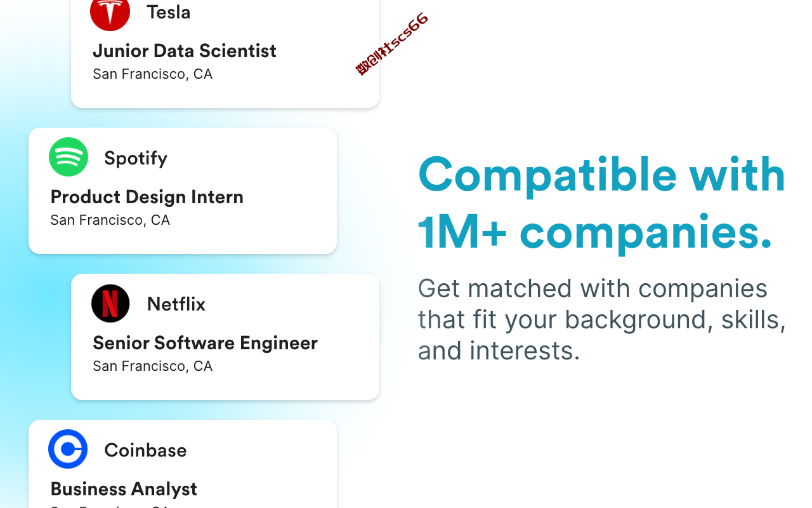Select the Netflix company name

coord(176,304)
